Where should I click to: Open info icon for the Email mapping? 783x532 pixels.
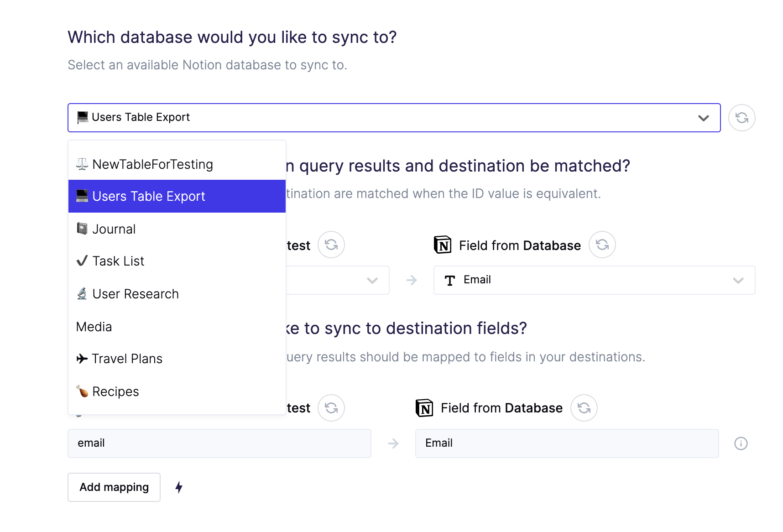tap(741, 443)
